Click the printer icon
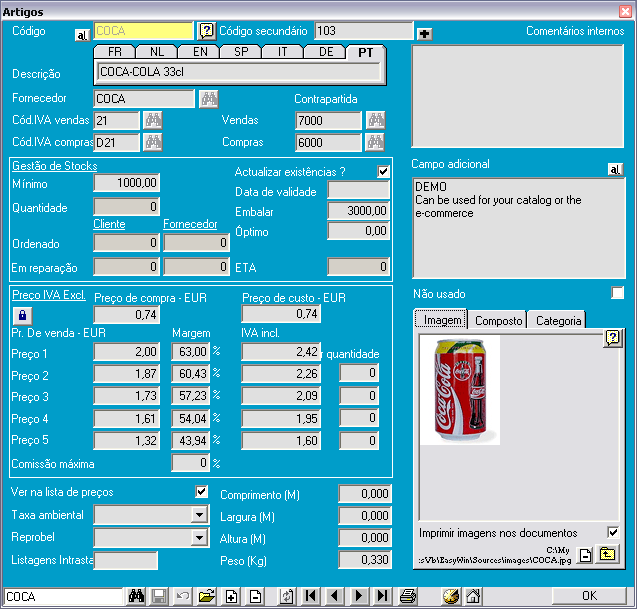The image size is (637, 609). pyautogui.click(x=407, y=596)
